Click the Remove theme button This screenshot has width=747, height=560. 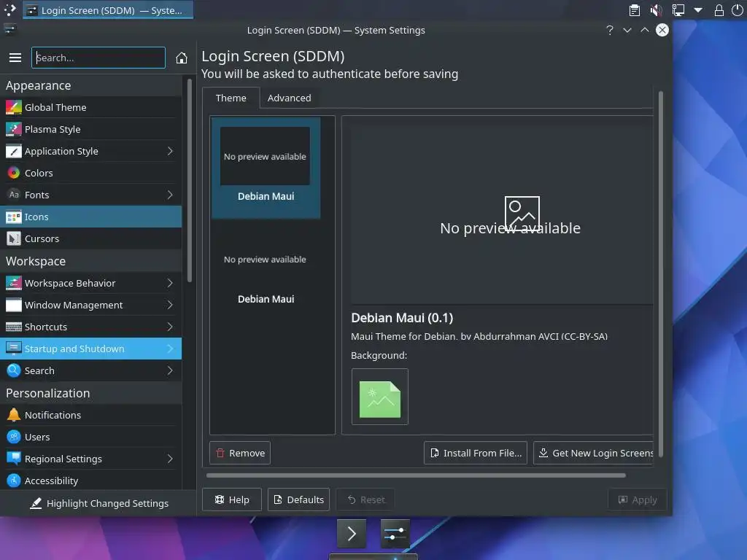tap(240, 453)
